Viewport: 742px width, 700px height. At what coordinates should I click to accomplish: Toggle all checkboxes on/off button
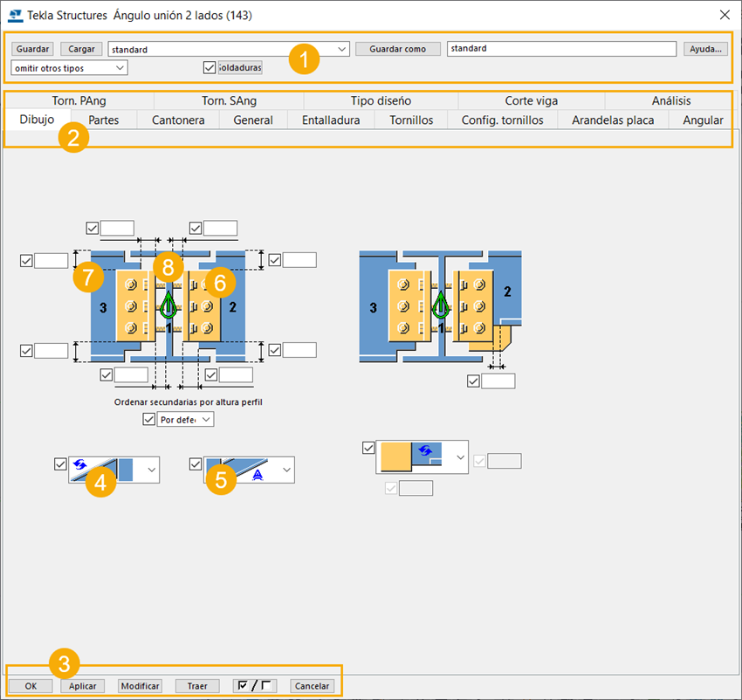click(255, 686)
